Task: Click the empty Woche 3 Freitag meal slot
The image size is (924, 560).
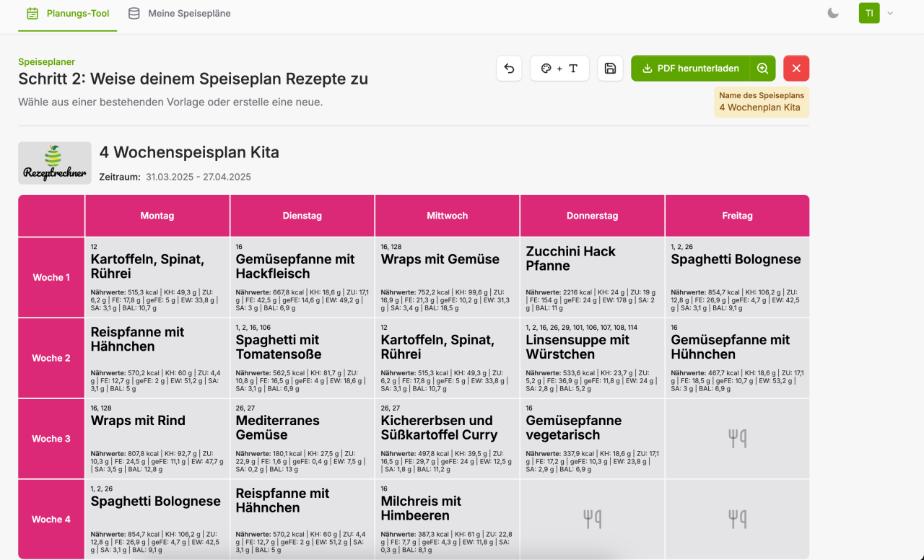Action: [737, 439]
